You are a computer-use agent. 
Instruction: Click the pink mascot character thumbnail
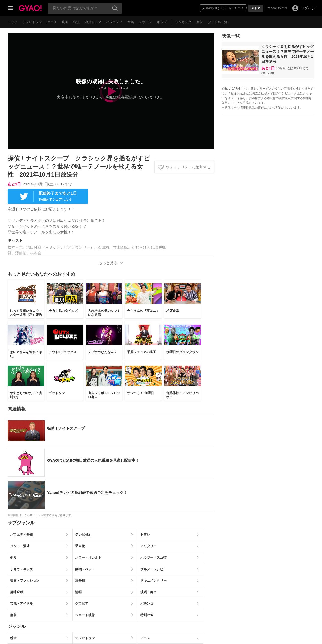point(26,463)
